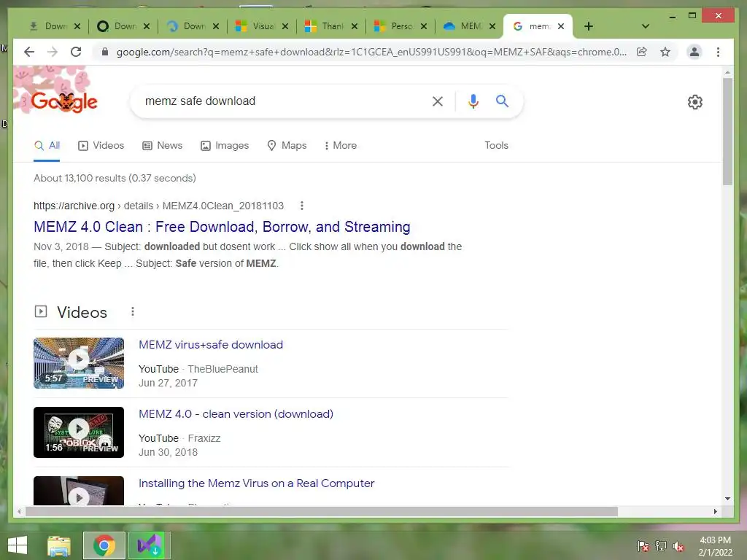Switch to the Personal Microsoft tab
Viewport: 747px width, 560px height.
click(x=393, y=26)
